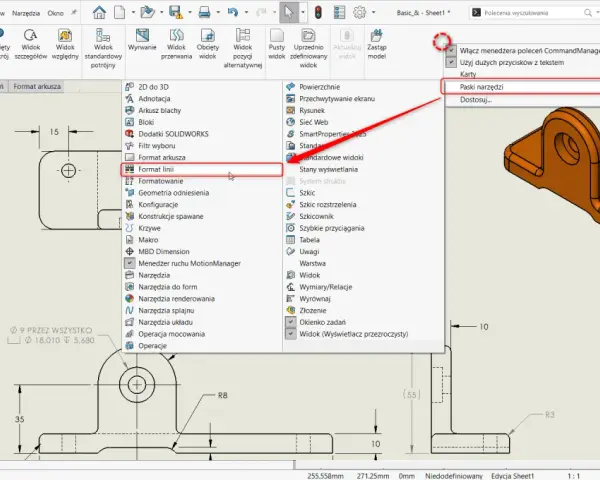Screen dimensions: 600x480
Task: Click Uprzednio zdefiniowany widok tool
Action: tap(308, 49)
